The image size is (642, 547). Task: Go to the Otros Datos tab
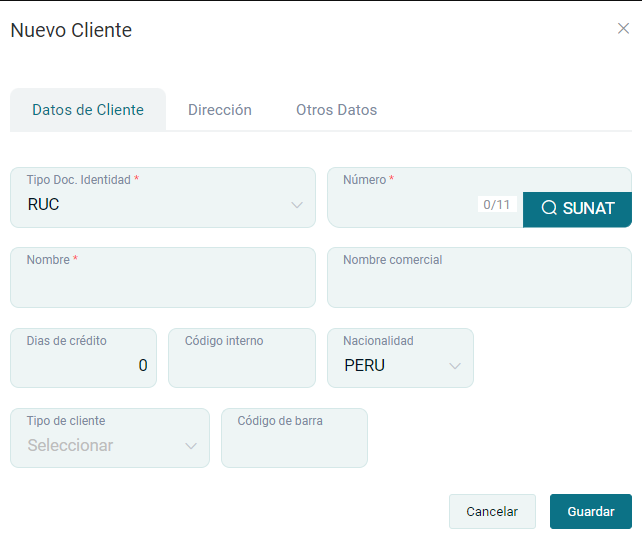click(336, 110)
